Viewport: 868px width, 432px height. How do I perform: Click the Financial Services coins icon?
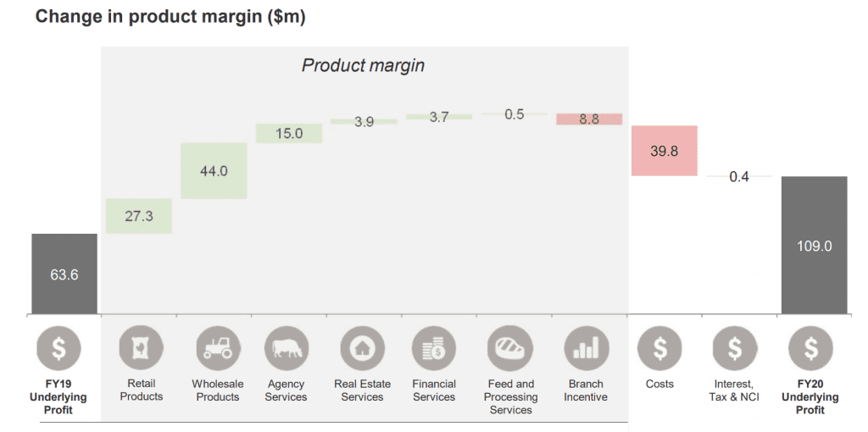[434, 348]
